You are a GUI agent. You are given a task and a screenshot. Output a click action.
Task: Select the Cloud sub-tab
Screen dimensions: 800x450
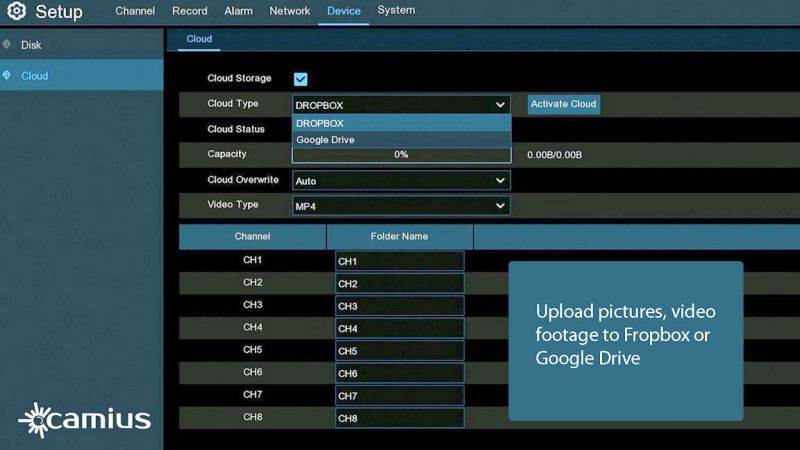(199, 39)
